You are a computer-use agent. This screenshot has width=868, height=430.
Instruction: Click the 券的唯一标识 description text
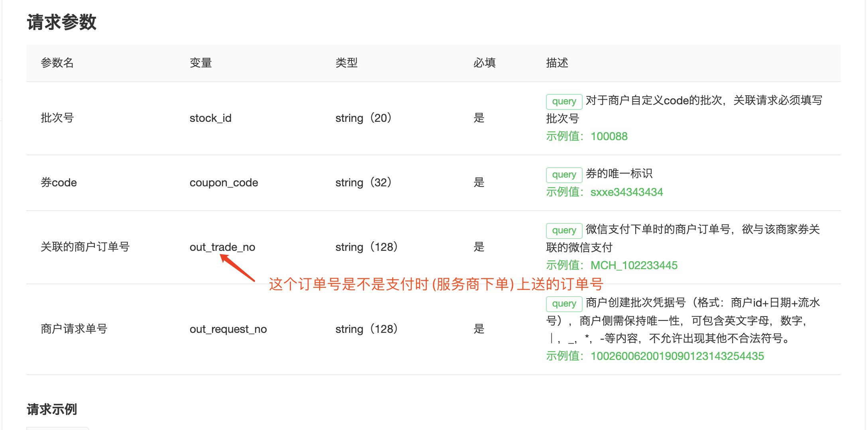pyautogui.click(x=619, y=174)
